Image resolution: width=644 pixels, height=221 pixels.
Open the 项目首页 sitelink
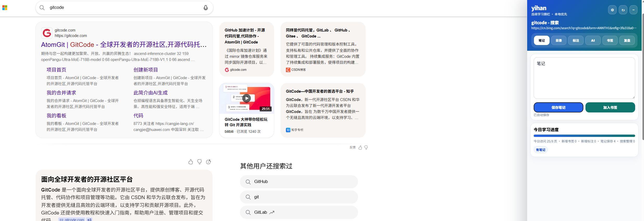pos(56,70)
